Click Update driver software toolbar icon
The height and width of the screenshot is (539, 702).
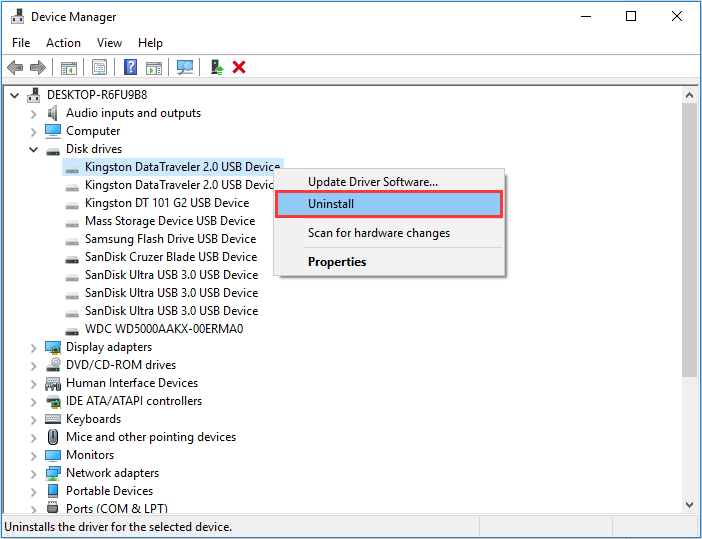pos(217,68)
